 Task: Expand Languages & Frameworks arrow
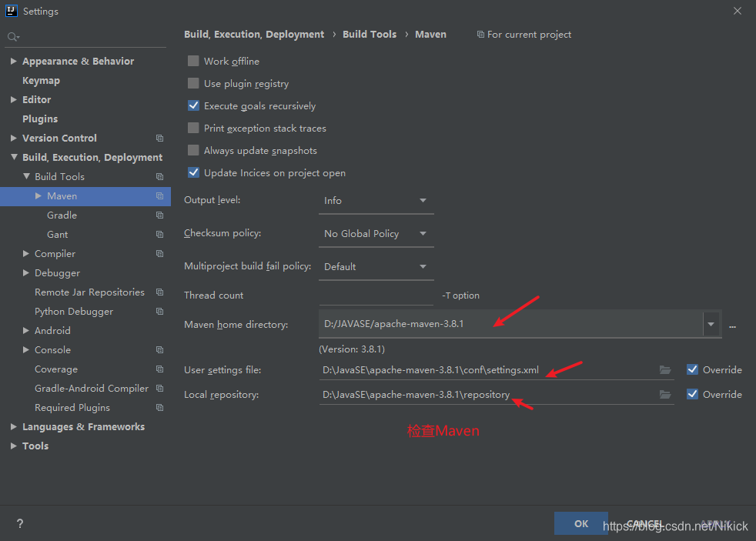pos(14,427)
